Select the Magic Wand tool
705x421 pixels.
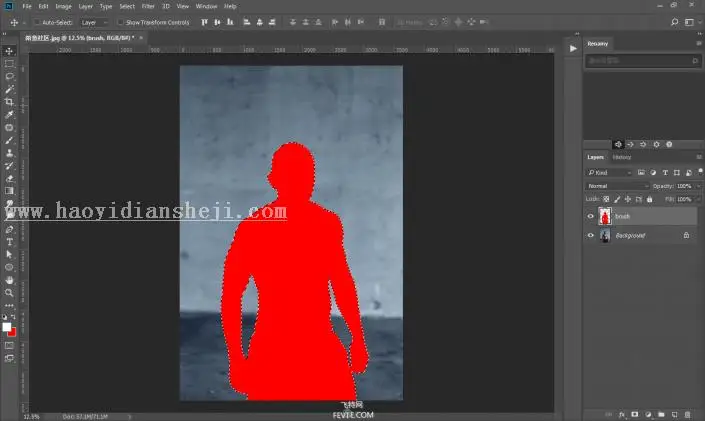tap(9, 89)
